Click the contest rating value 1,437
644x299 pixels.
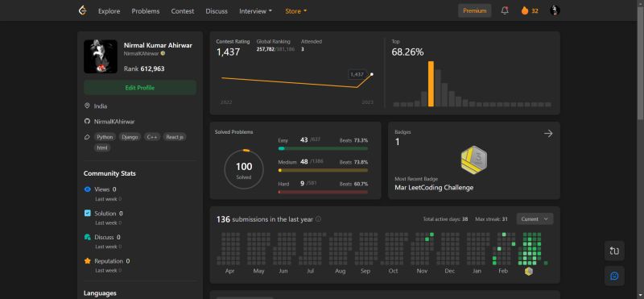tap(228, 52)
